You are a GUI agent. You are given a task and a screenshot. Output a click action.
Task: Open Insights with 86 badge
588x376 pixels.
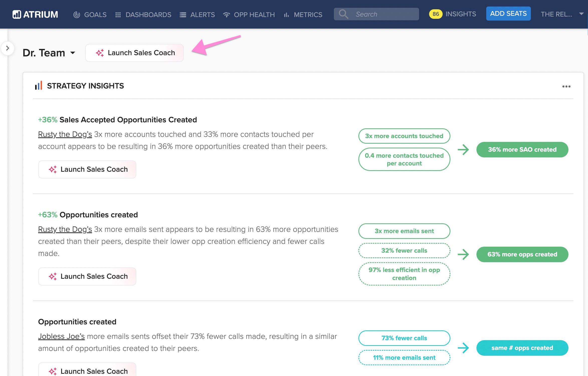coord(453,14)
